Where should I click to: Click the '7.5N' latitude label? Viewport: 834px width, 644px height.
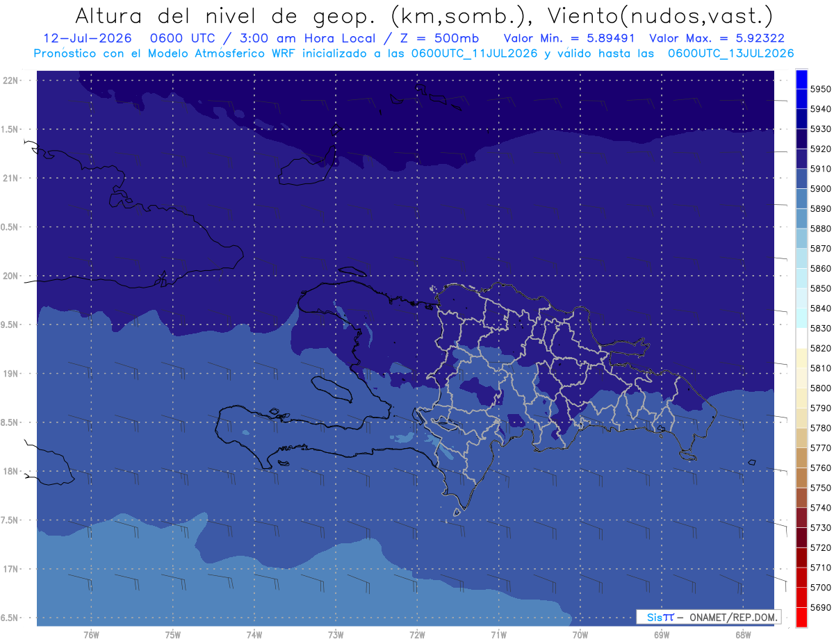[10, 520]
